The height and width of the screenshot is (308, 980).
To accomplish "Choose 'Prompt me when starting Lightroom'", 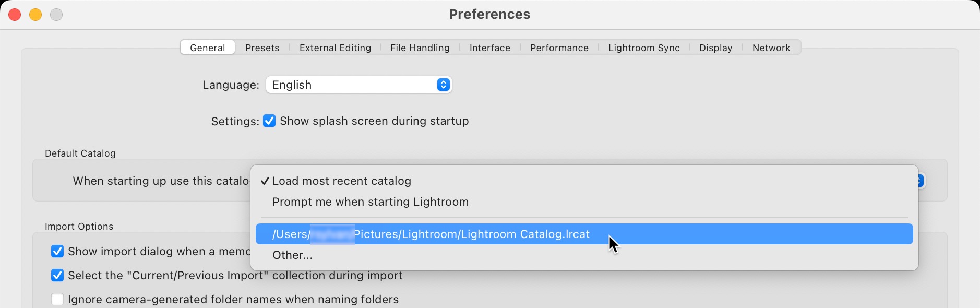I will [x=371, y=202].
